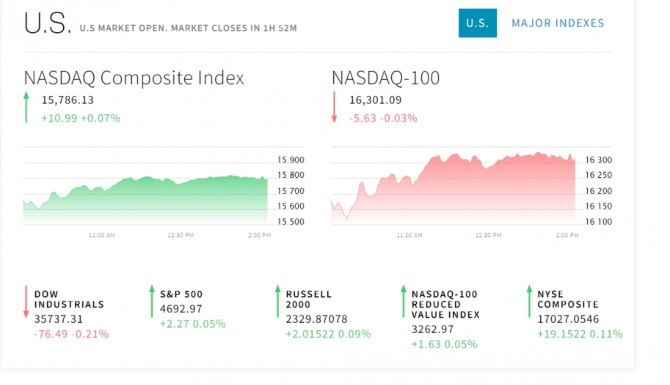
Task: Click green up arrow beside NASDAQ Composite
Action: click(x=26, y=107)
